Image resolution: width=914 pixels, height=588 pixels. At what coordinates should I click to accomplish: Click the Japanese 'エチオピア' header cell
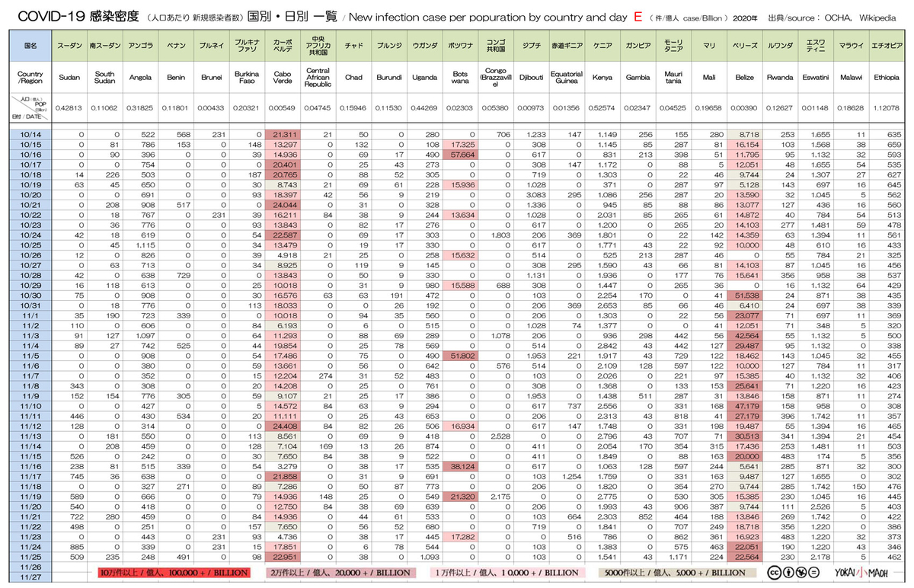[x=886, y=46]
